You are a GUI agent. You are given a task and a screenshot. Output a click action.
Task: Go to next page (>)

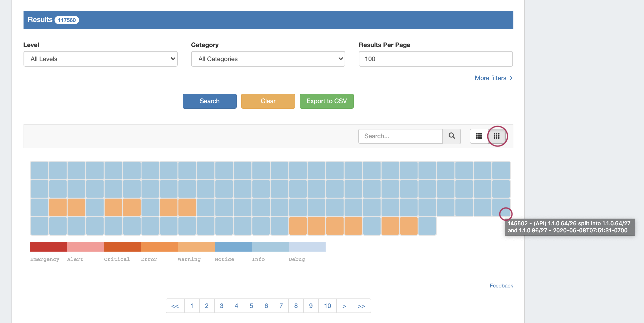click(344, 306)
